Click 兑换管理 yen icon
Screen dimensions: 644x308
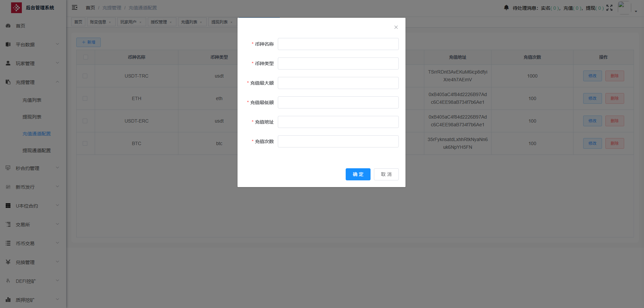coord(8,262)
